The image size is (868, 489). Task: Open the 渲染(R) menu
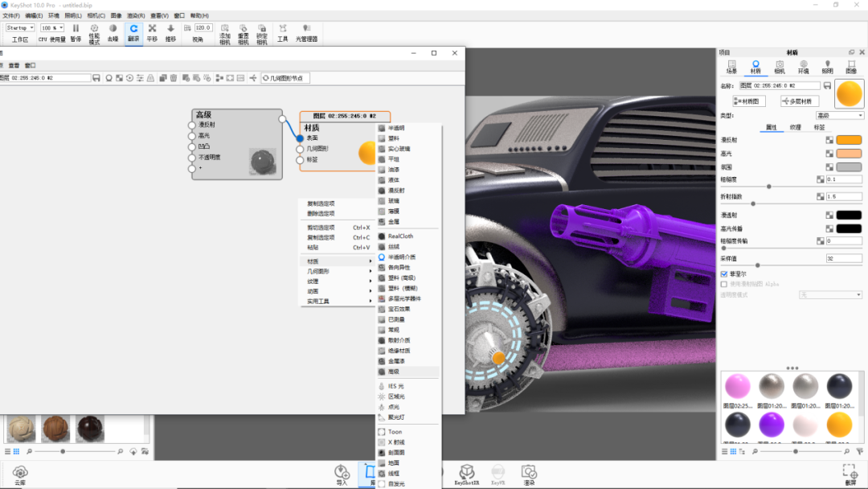tap(136, 15)
